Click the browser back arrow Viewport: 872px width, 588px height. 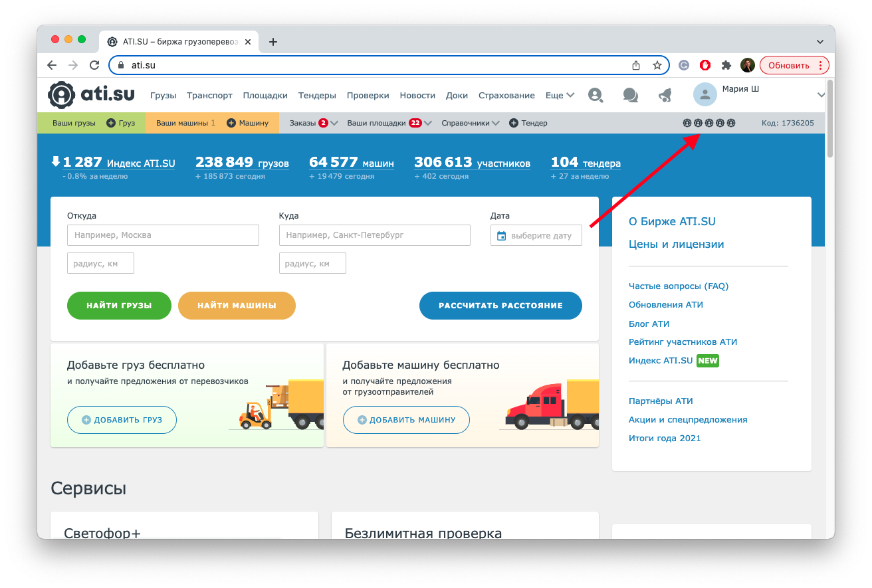[52, 65]
